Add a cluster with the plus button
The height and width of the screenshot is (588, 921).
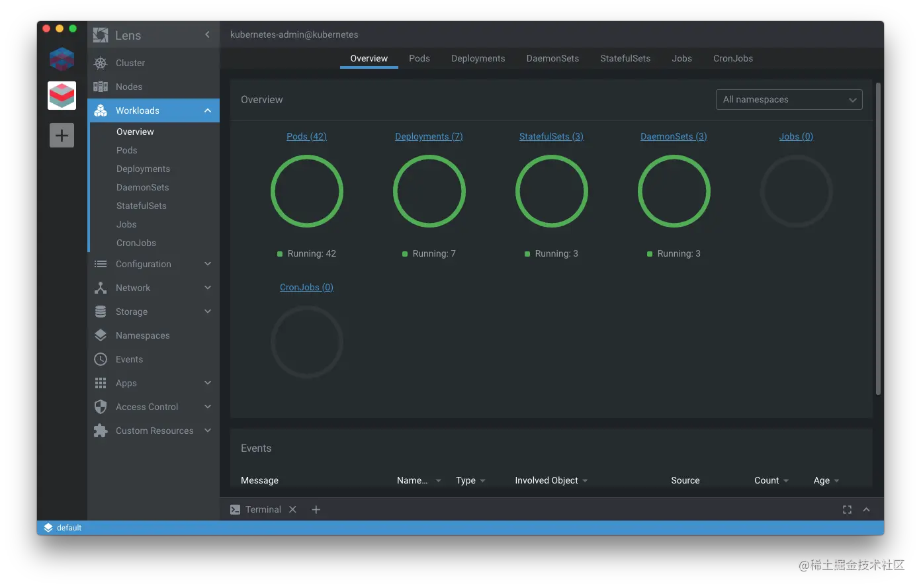[62, 136]
